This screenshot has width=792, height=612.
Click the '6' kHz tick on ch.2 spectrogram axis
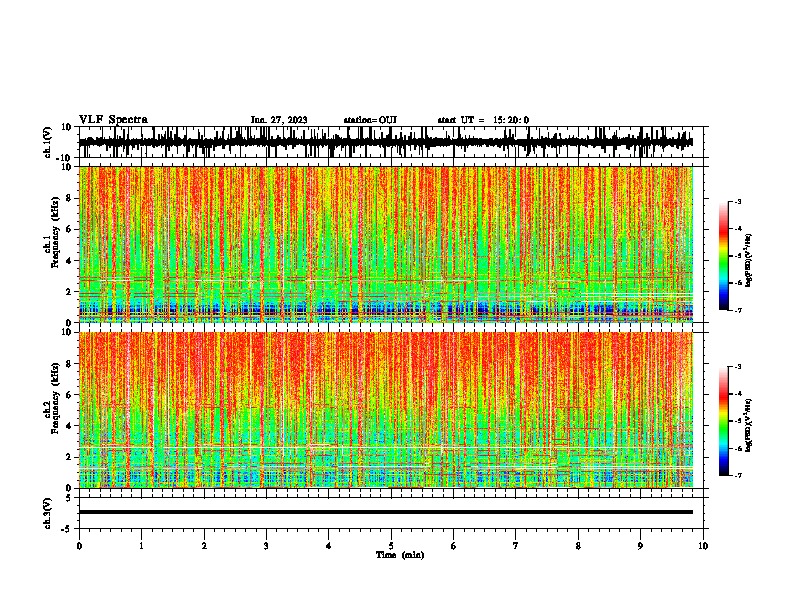[69, 395]
